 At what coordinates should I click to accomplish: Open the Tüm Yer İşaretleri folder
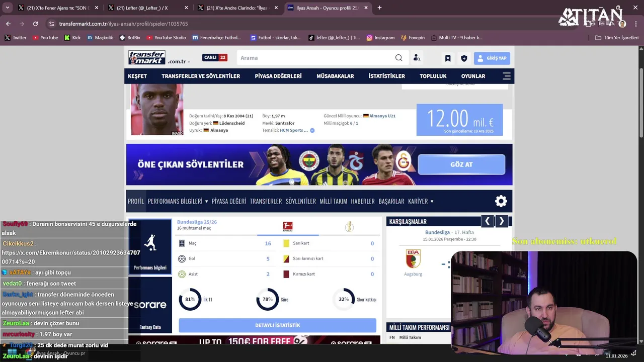(616, 38)
